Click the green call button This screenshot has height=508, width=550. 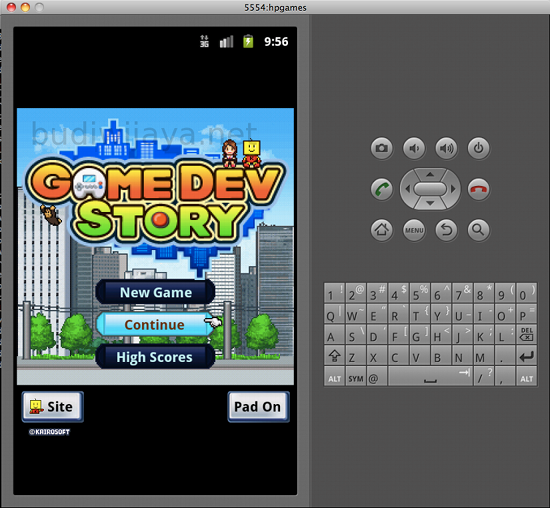point(382,189)
